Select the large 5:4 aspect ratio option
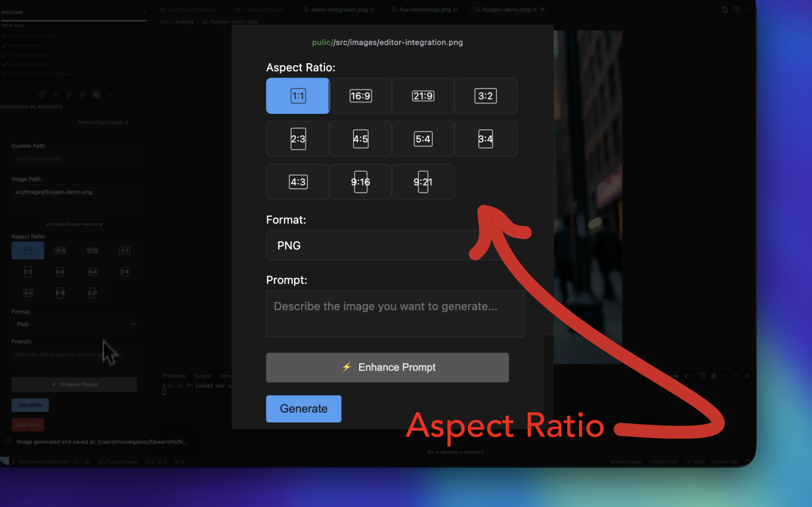This screenshot has height=507, width=812. (423, 139)
